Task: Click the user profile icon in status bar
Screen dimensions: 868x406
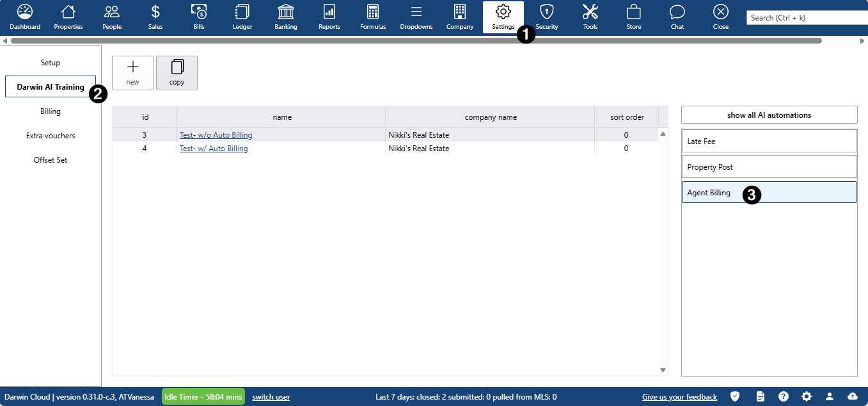Action: pos(829,396)
